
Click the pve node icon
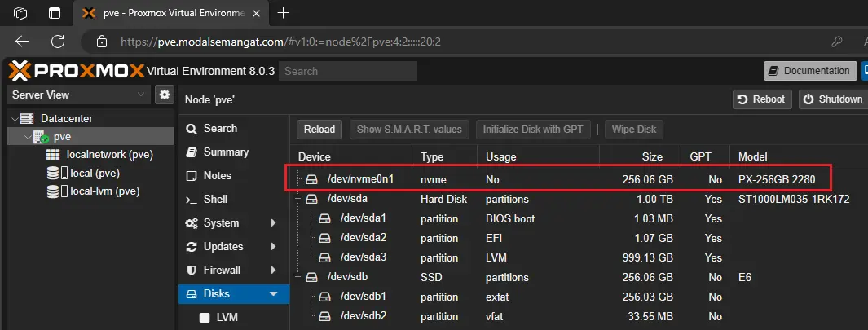[42, 137]
